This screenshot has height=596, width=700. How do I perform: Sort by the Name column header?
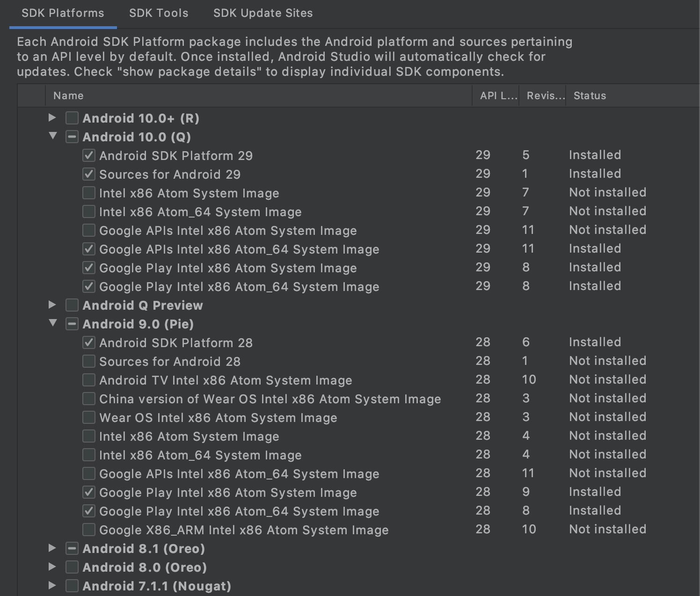(x=68, y=96)
